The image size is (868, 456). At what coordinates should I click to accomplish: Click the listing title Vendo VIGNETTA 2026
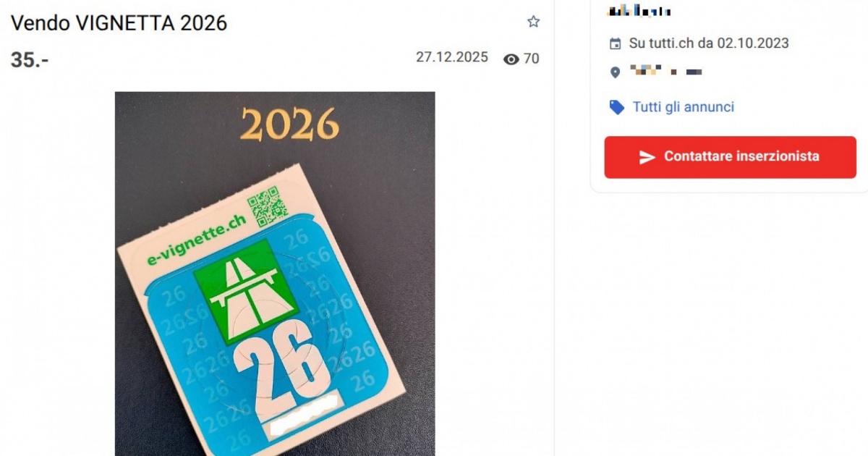tap(119, 23)
